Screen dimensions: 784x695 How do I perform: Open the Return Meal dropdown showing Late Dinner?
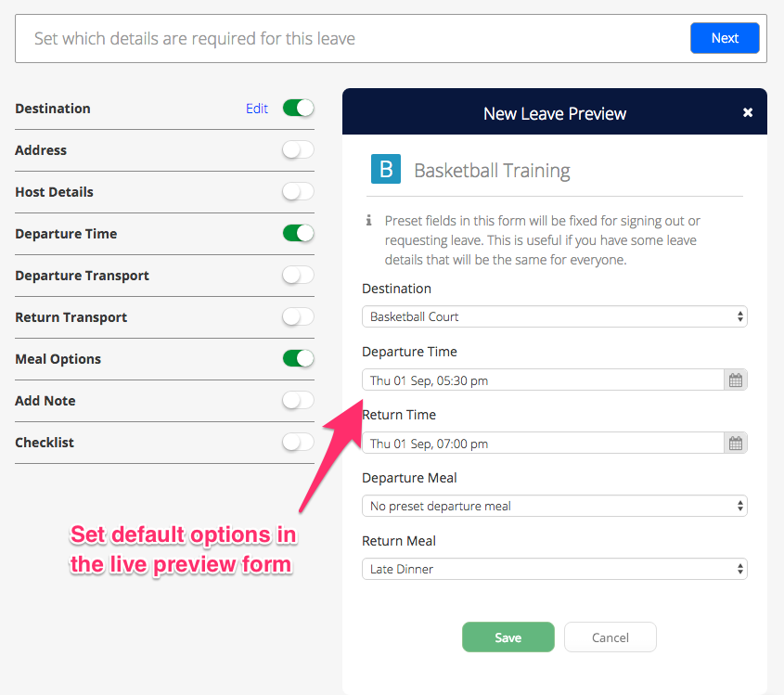[x=554, y=569]
